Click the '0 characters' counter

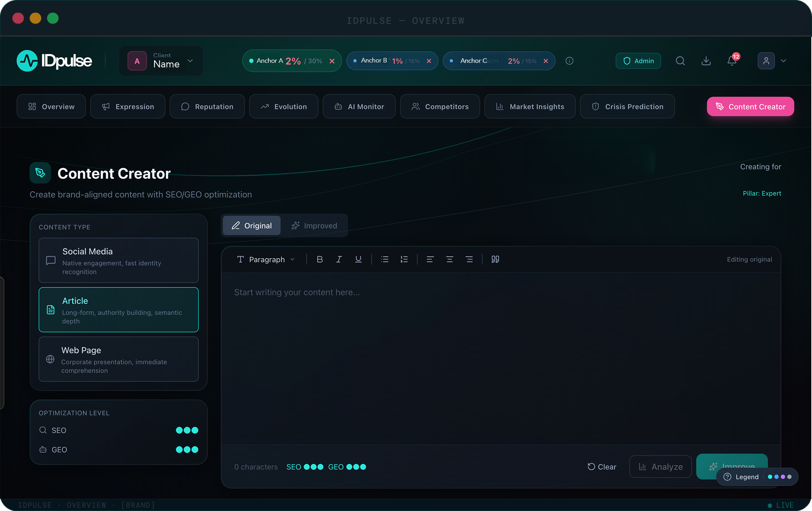click(x=256, y=467)
